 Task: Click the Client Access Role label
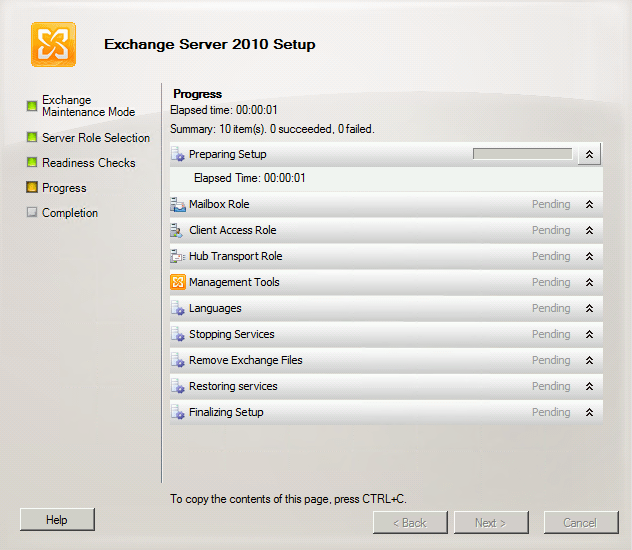pos(233,230)
